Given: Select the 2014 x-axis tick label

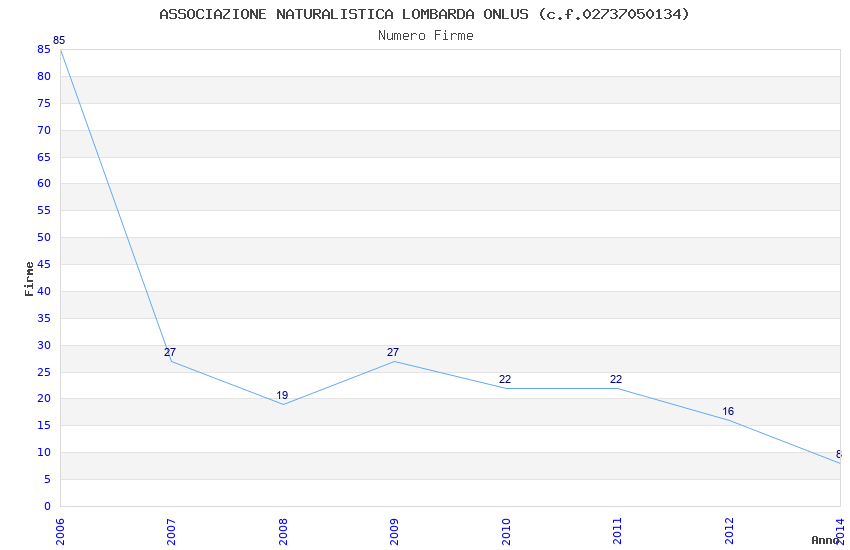Looking at the screenshot, I should [840, 528].
